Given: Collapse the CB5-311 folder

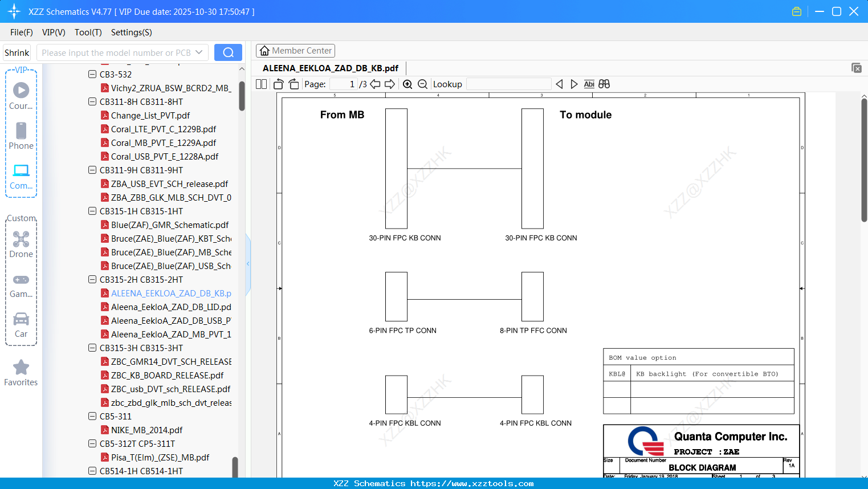Looking at the screenshot, I should pos(92,416).
